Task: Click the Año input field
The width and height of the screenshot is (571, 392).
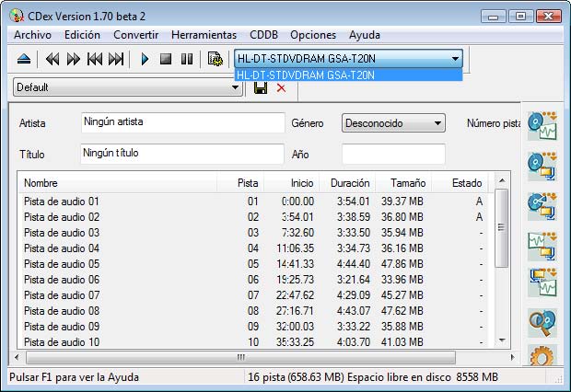Action: 393,154
